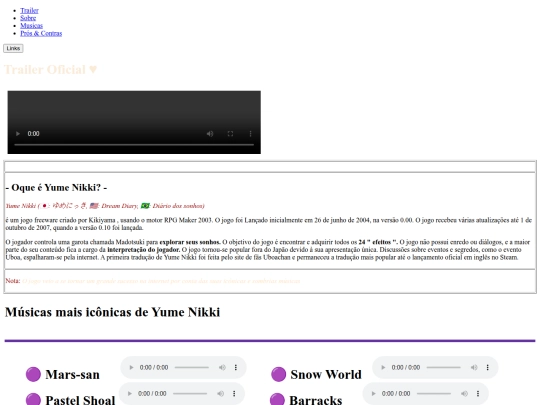This screenshot has height=405, width=540.
Task: Seek on the Mars-san audio progress slider
Action: tap(191, 367)
